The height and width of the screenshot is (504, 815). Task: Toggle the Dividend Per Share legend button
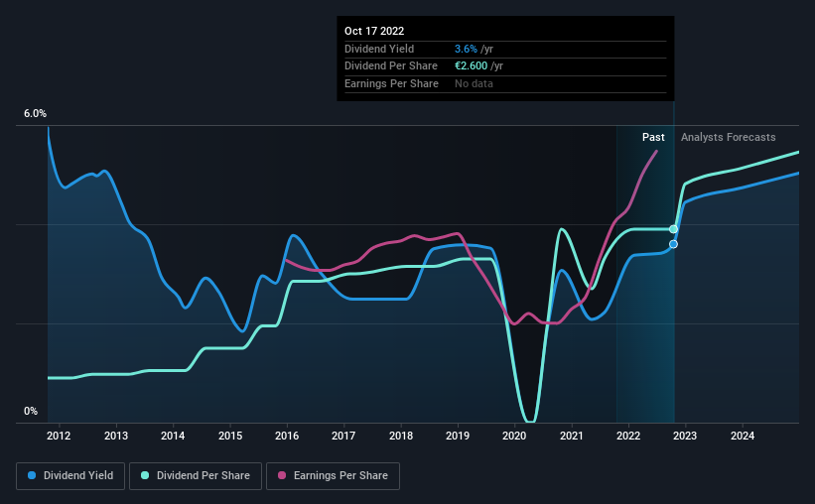196,476
